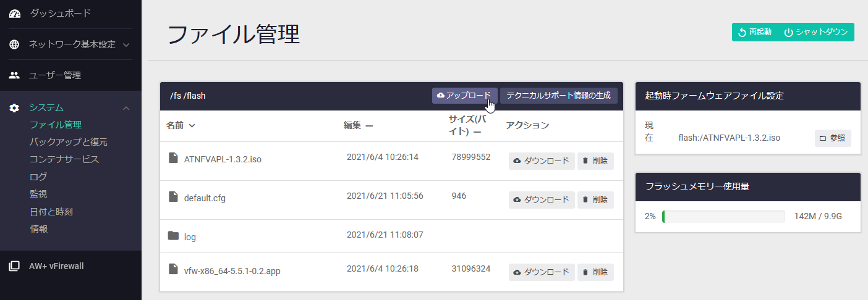Click the 142M / 9.9G usage text
868x300 pixels.
tap(818, 216)
